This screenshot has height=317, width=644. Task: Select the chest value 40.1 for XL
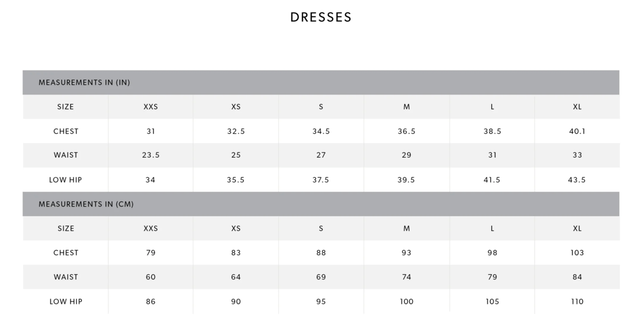pos(577,131)
